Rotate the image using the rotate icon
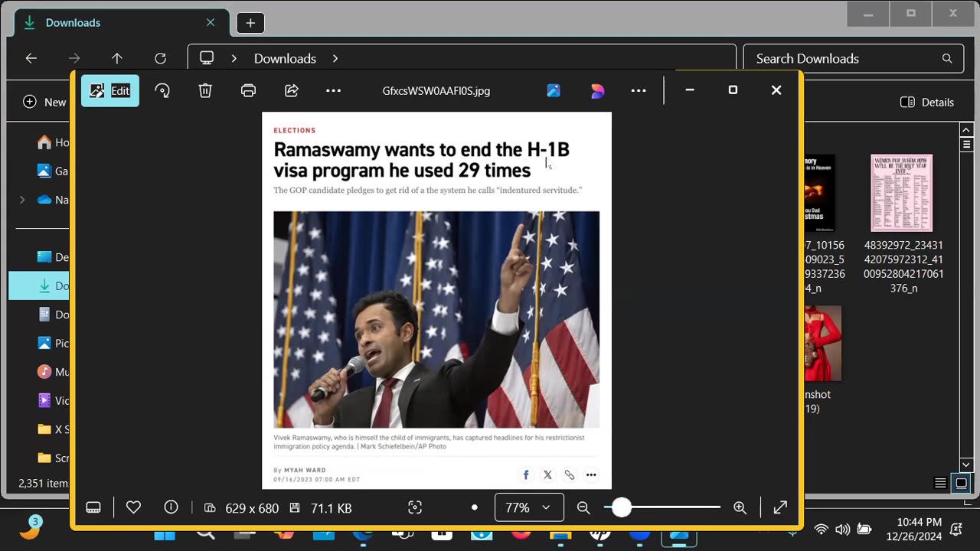The image size is (980, 551). pyautogui.click(x=162, y=90)
